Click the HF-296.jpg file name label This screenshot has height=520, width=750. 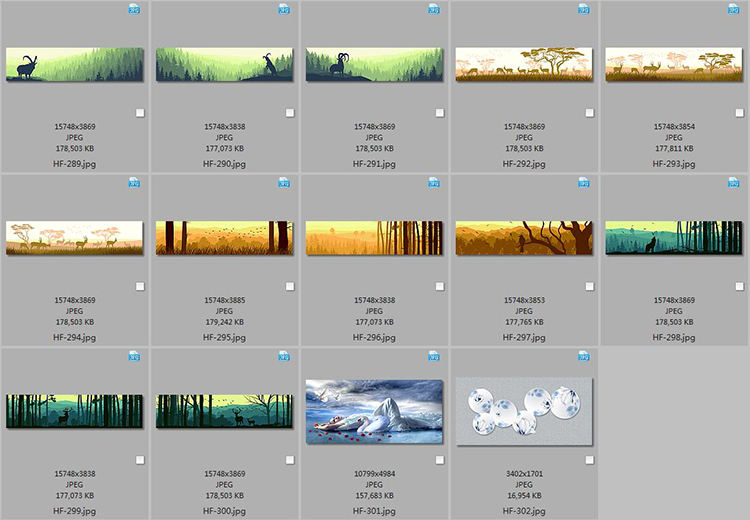[x=374, y=338]
